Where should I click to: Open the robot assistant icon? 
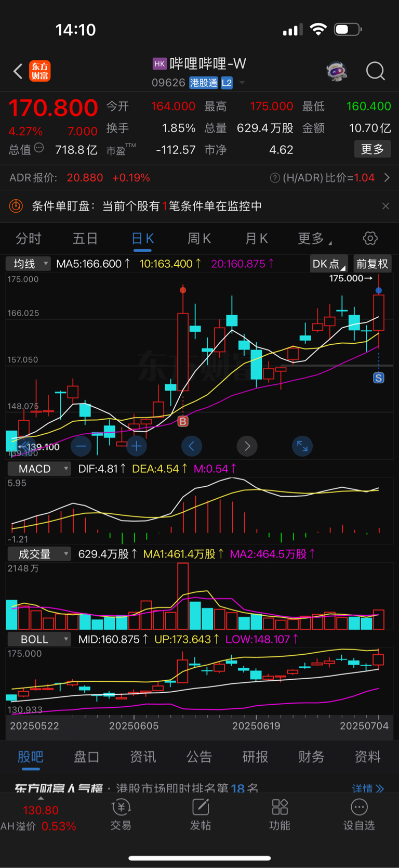pos(337,71)
